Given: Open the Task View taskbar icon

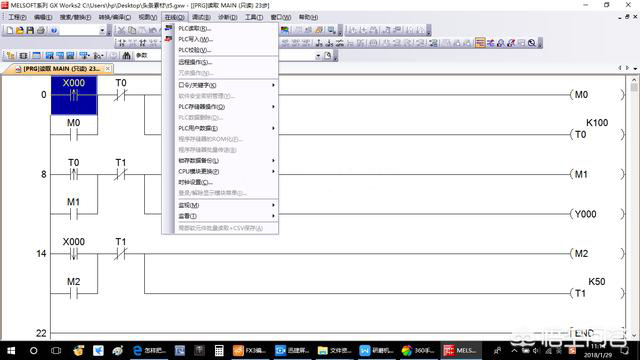Looking at the screenshot, I should tap(56, 351).
